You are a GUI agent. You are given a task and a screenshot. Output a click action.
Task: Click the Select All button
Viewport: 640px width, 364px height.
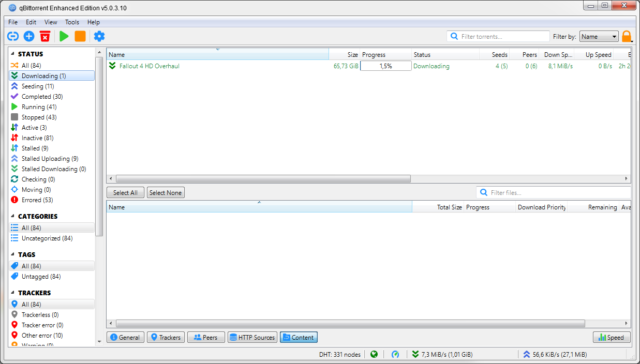(x=125, y=192)
